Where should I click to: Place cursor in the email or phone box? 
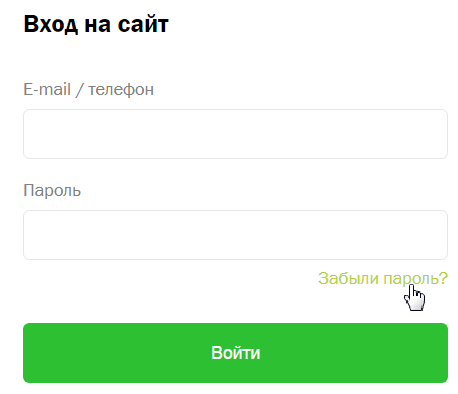pos(235,134)
